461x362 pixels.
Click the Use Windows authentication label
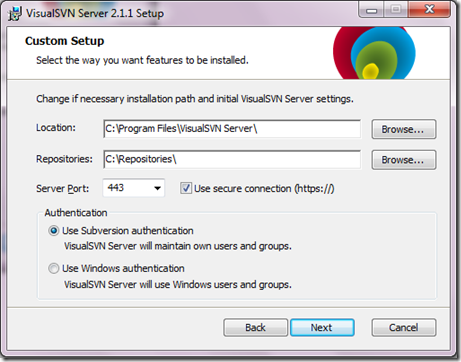click(x=123, y=268)
